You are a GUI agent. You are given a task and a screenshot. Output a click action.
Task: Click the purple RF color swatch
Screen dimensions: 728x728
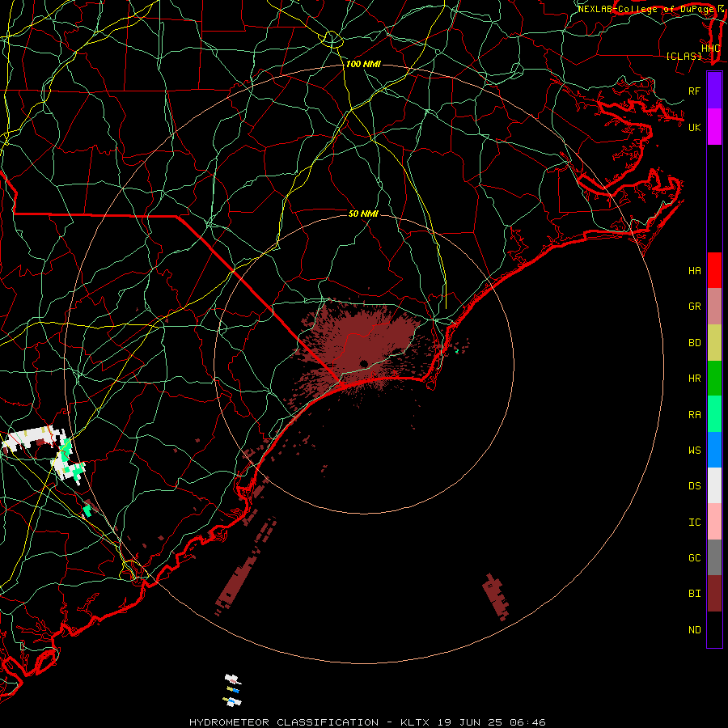tap(714, 91)
